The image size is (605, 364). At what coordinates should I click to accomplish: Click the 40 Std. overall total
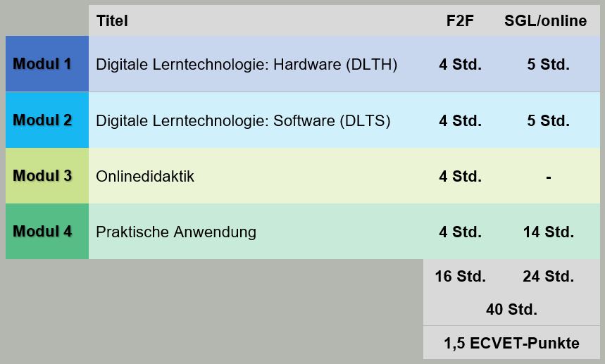coord(511,309)
